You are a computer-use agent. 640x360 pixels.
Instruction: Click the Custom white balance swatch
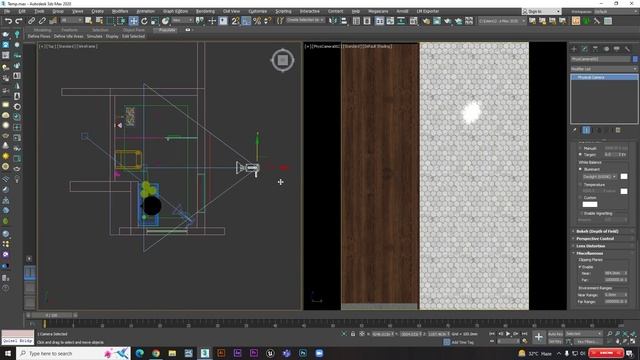[590, 204]
